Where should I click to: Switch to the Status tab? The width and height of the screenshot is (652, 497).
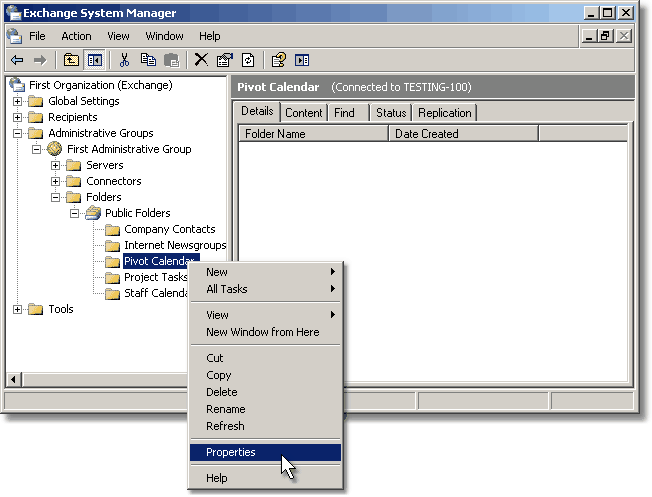[x=391, y=113]
